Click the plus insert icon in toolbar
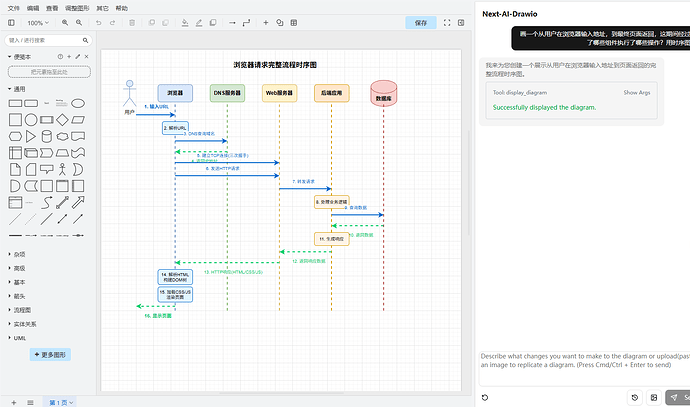Viewport: 690px width, 407px height. tap(266, 22)
